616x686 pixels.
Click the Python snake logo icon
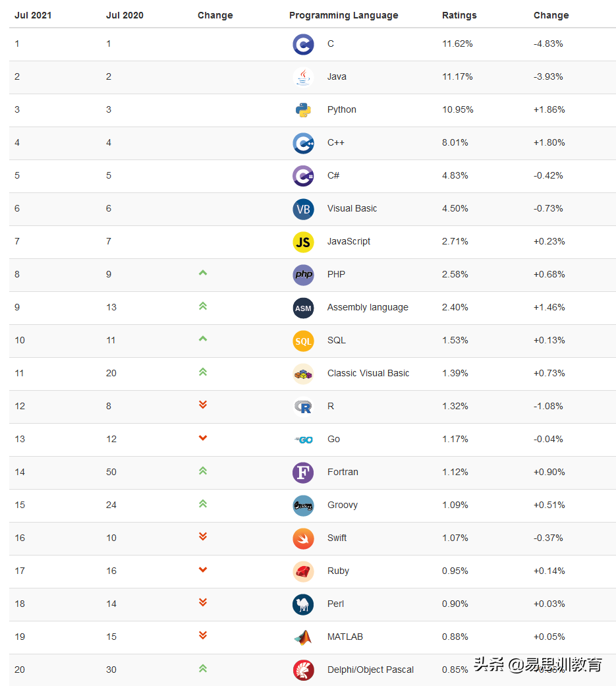(x=303, y=110)
